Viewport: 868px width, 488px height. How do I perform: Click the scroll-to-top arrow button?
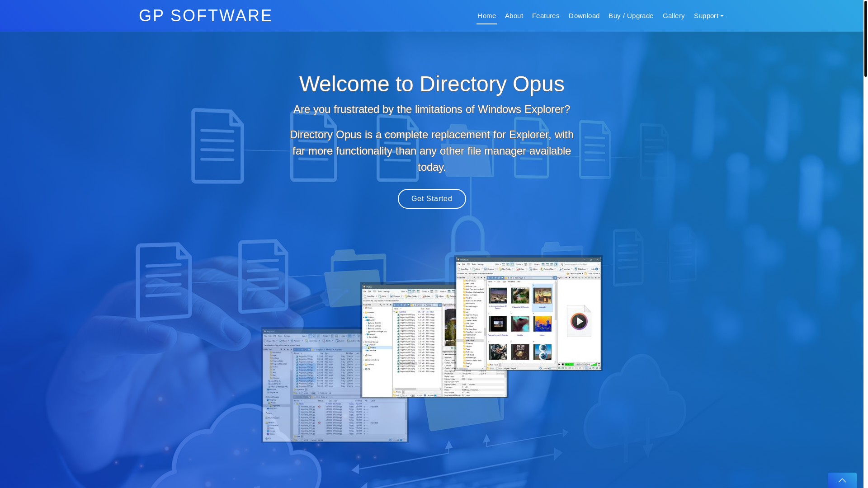(842, 480)
